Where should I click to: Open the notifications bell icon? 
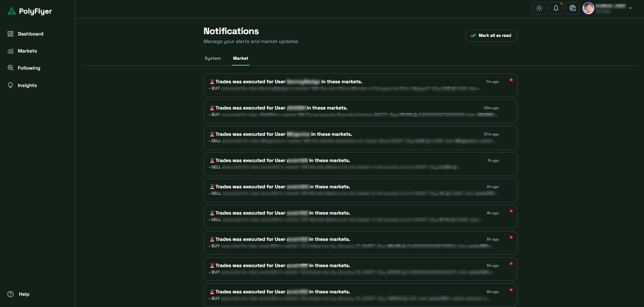pyautogui.click(x=556, y=8)
